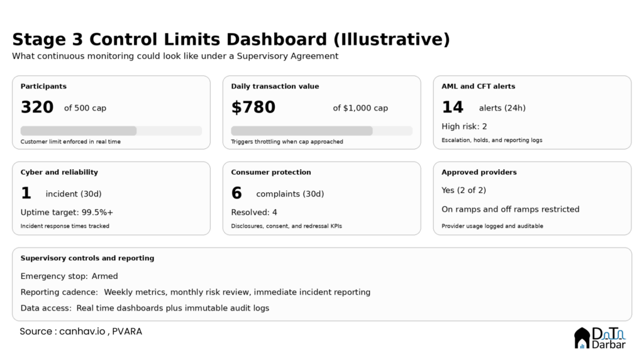Click the Daily transaction value progress bar

[x=321, y=131]
